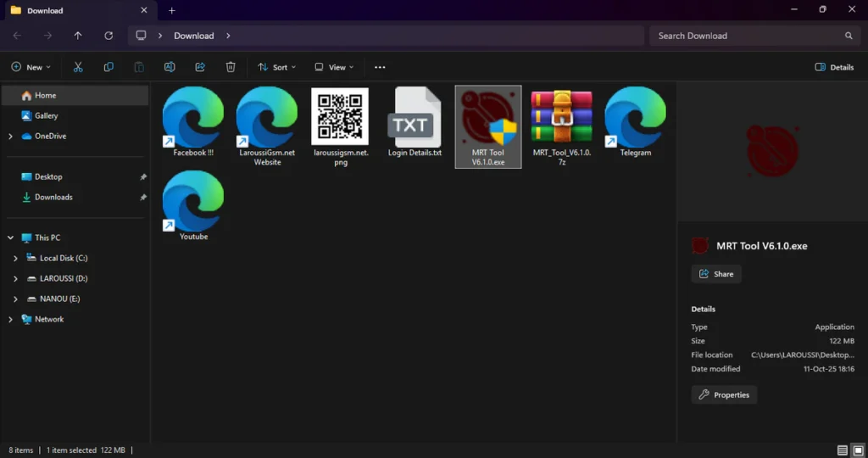This screenshot has width=868, height=458.
Task: Switch to details list view in status bar
Action: point(842,450)
